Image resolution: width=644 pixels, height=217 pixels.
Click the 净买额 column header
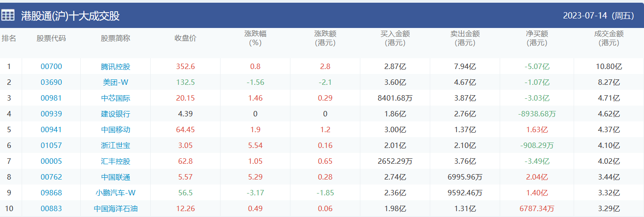(537, 38)
